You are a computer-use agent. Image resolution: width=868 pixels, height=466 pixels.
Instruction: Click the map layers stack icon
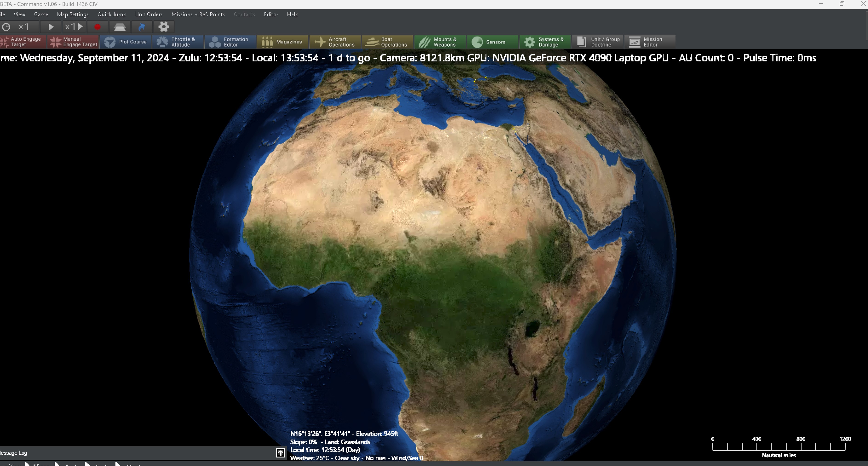pyautogui.click(x=120, y=27)
